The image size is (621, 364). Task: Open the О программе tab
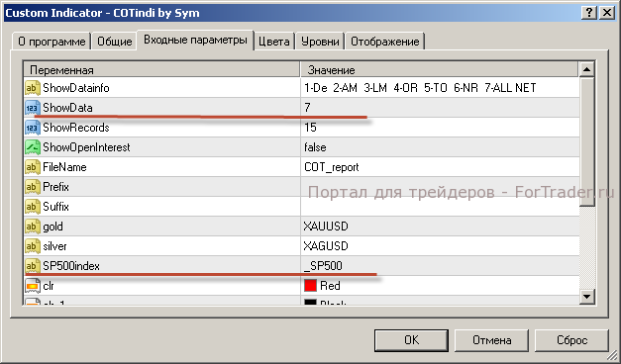point(52,42)
